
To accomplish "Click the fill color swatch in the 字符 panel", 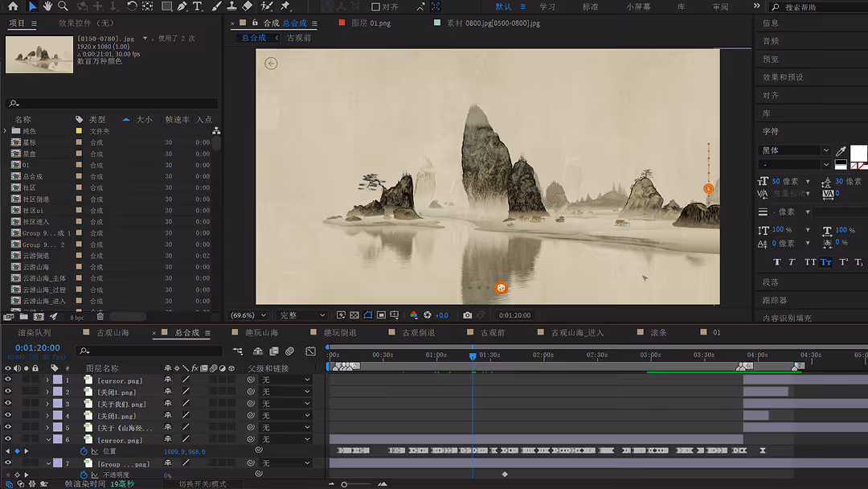I will pos(858,153).
